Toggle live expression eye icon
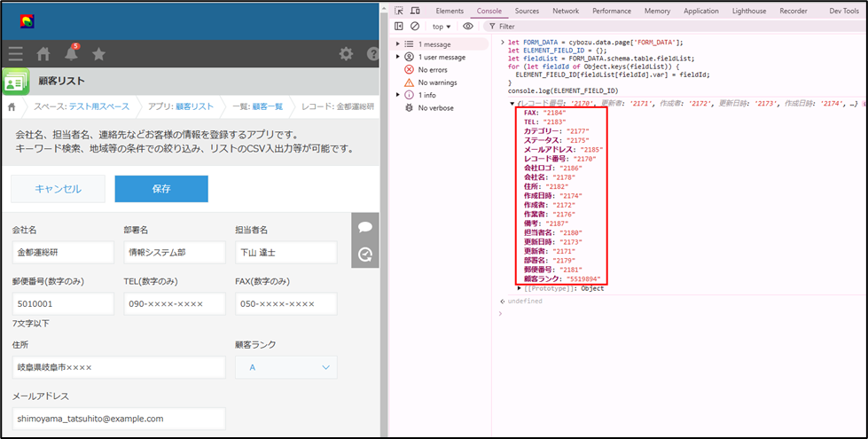This screenshot has height=439, width=868. point(468,27)
